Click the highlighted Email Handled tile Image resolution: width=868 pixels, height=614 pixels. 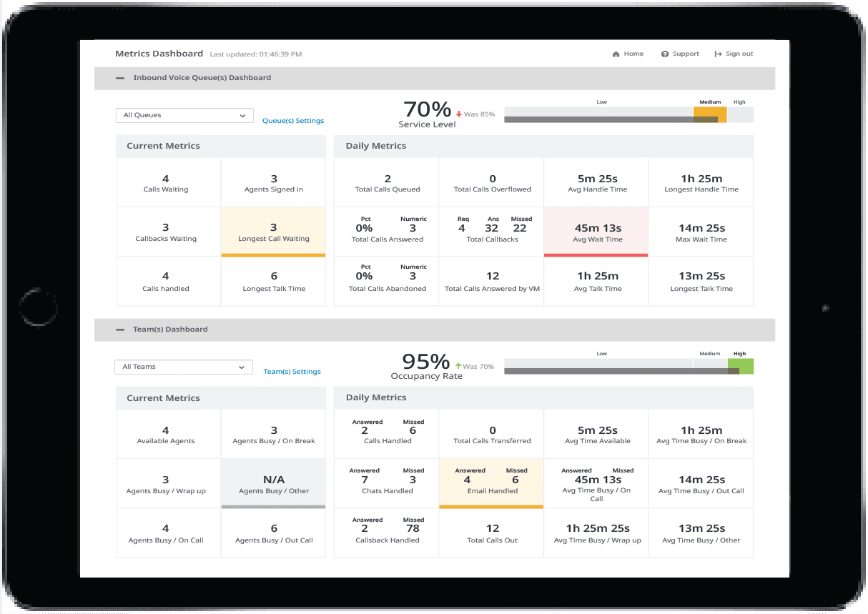(492, 483)
